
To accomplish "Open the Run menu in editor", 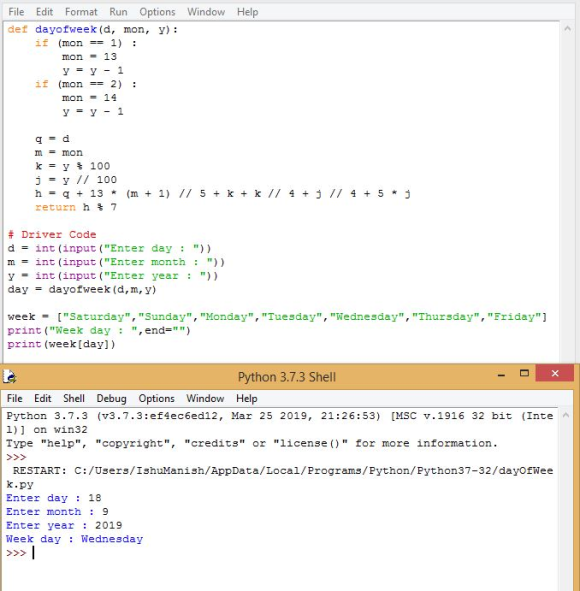I will pyautogui.click(x=118, y=12).
